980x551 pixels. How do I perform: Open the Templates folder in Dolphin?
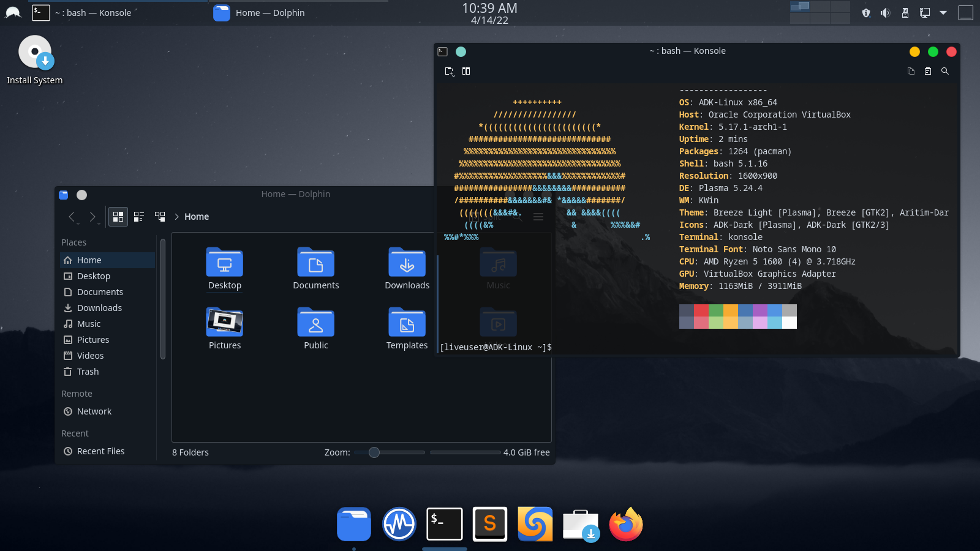407,329
